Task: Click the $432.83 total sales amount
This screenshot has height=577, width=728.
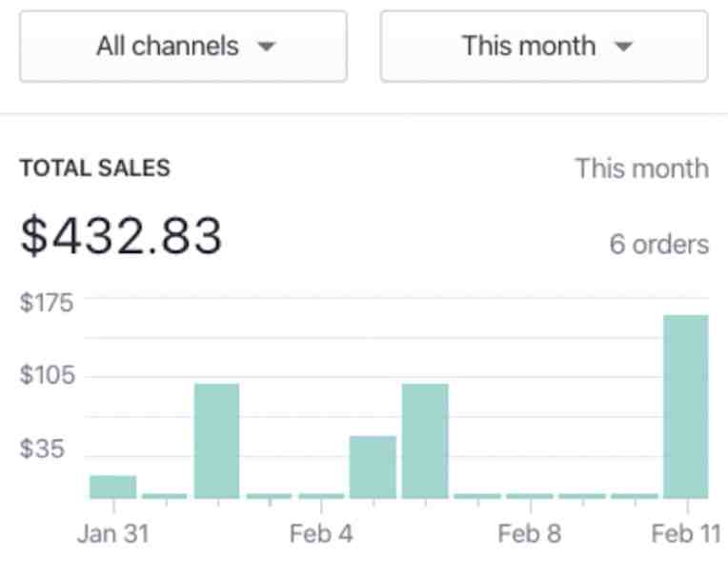Action: [x=121, y=236]
